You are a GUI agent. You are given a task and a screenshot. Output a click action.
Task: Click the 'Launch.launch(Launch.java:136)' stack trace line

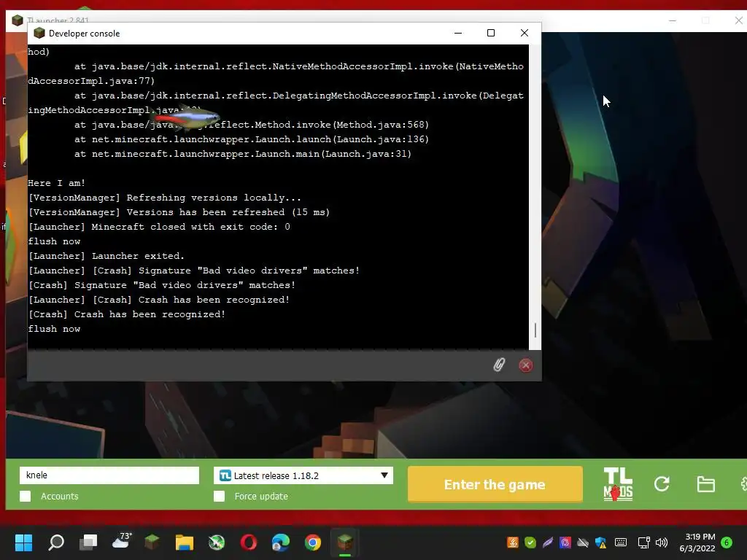click(252, 139)
